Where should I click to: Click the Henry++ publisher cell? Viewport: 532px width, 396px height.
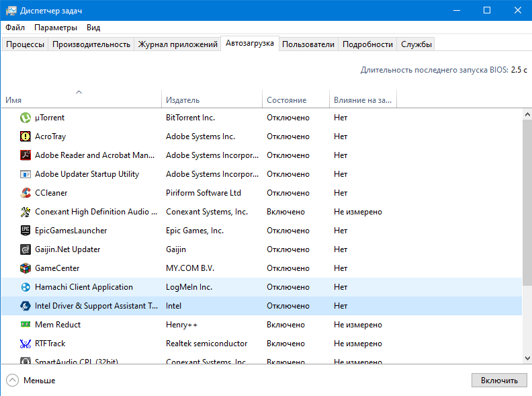pos(181,325)
